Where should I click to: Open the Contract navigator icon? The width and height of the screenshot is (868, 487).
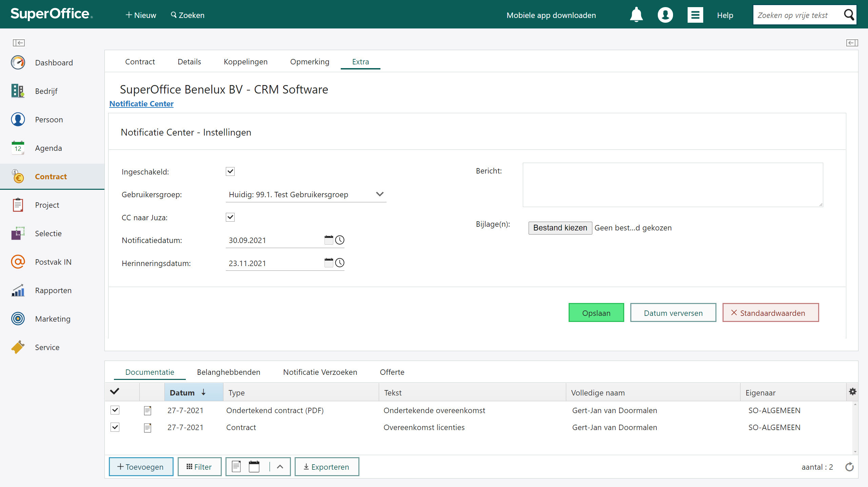coord(18,176)
